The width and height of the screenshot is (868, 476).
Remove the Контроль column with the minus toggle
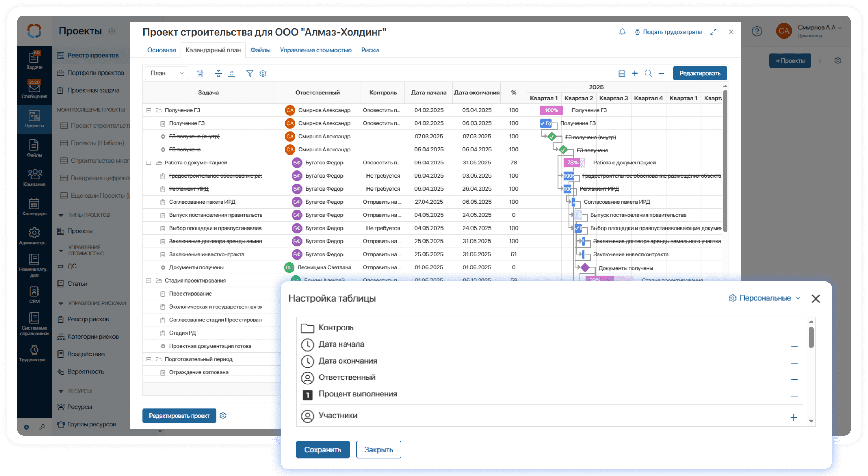(794, 330)
